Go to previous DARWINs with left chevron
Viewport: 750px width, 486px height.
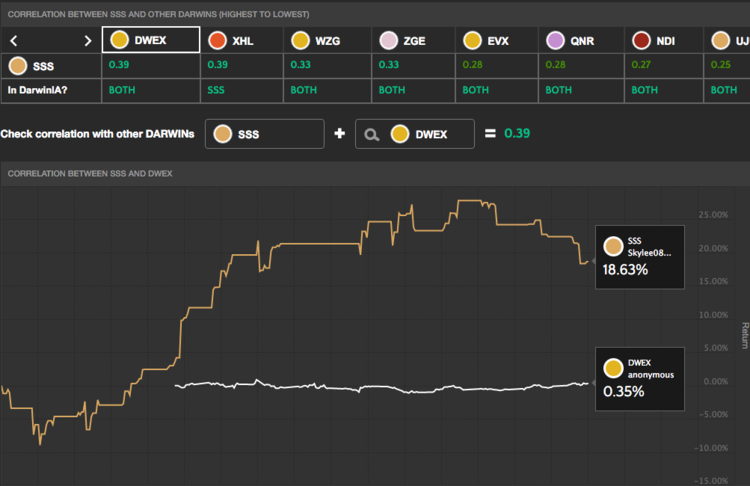click(x=14, y=41)
